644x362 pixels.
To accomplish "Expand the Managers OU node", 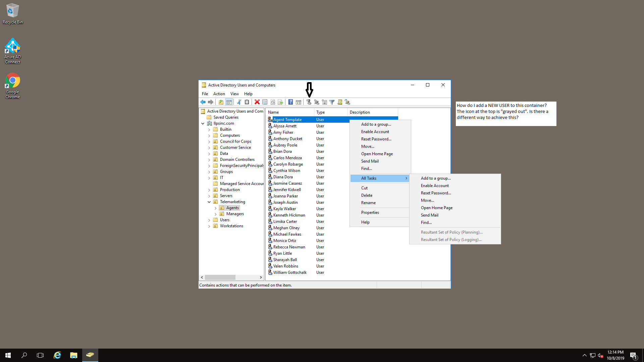I will pos(215,214).
